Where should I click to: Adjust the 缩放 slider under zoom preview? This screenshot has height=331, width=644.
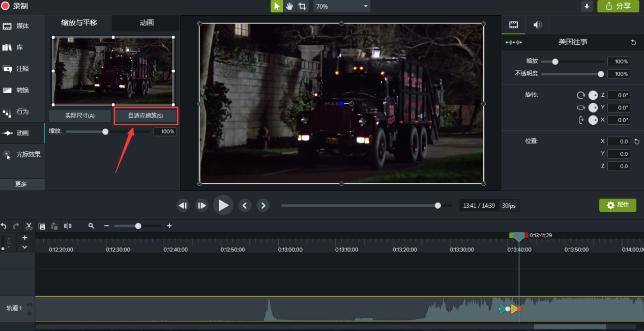click(105, 131)
